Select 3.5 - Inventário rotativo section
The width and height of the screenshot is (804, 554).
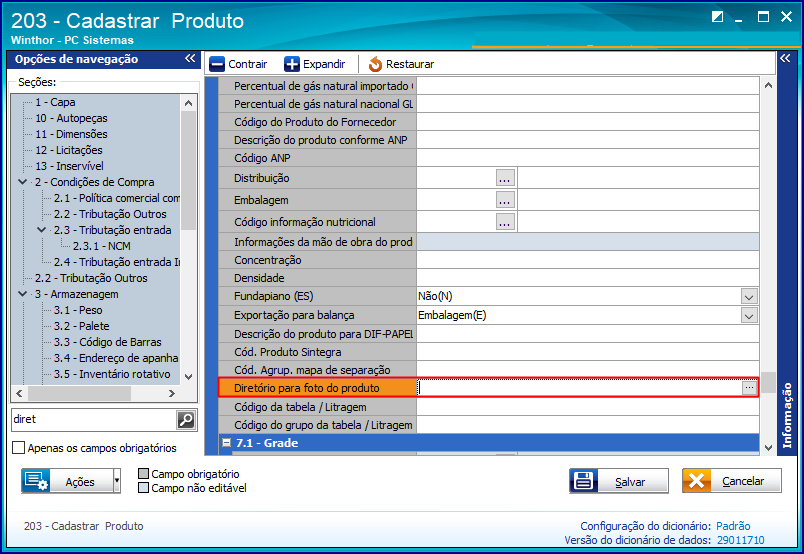coord(112,374)
